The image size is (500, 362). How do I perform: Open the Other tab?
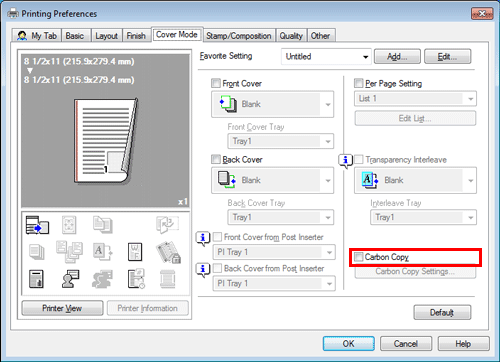320,36
